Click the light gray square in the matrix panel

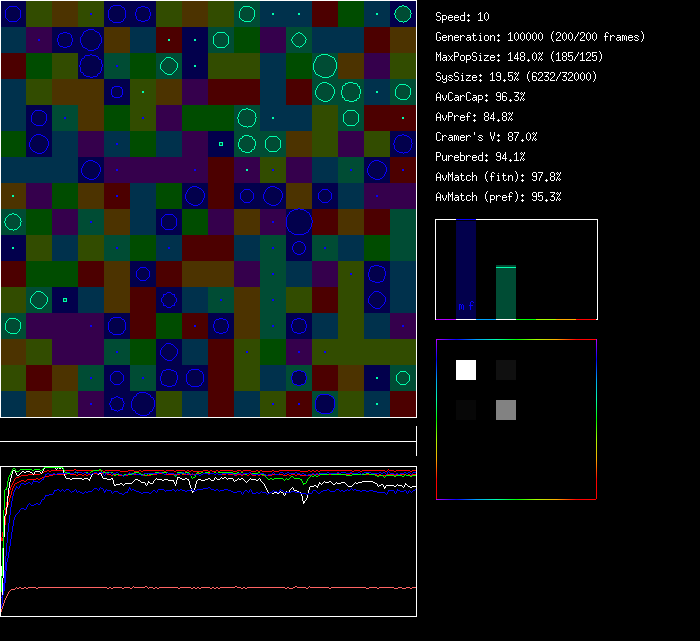(x=506, y=409)
